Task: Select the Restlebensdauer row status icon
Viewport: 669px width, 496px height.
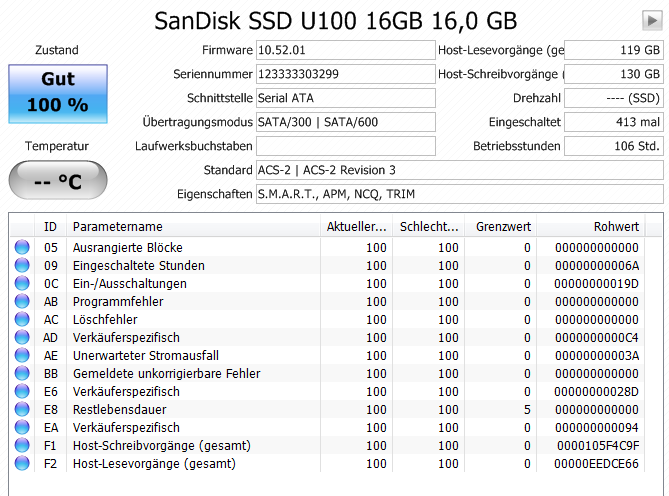Action: [22, 409]
